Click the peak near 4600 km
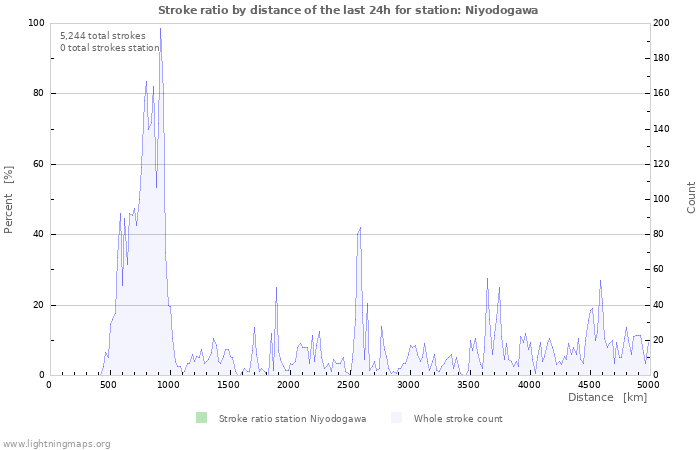Viewport: 700px width, 450px height. pyautogui.click(x=600, y=282)
